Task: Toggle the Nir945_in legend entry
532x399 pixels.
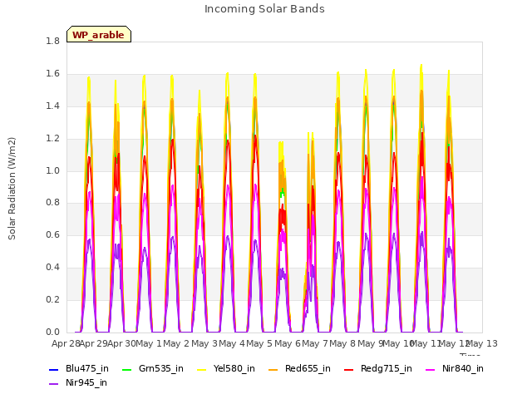Action: [78, 383]
